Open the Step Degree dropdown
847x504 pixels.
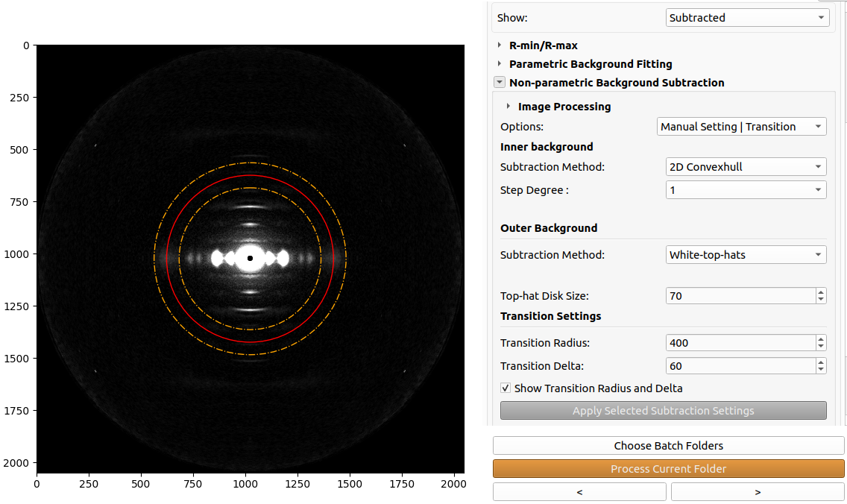pos(746,190)
